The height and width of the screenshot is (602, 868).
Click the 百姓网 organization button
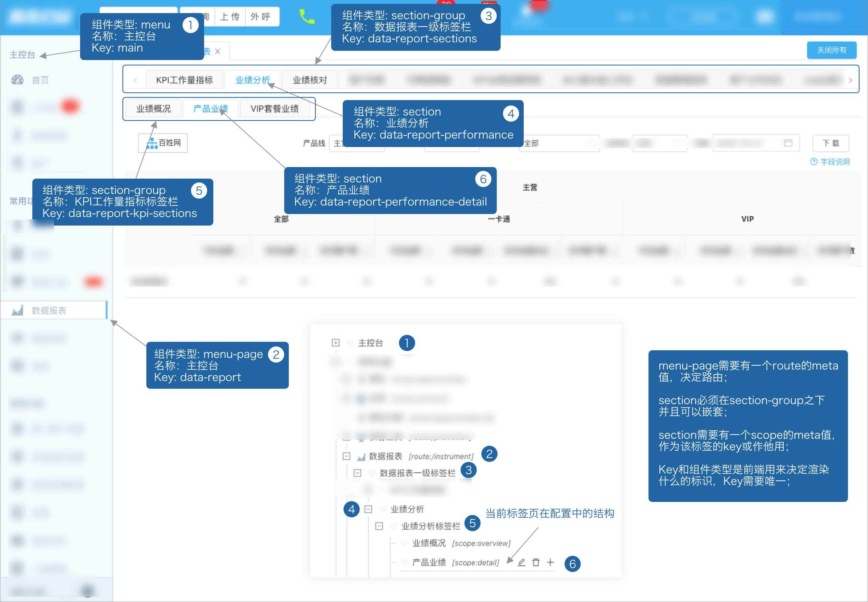pyautogui.click(x=163, y=143)
